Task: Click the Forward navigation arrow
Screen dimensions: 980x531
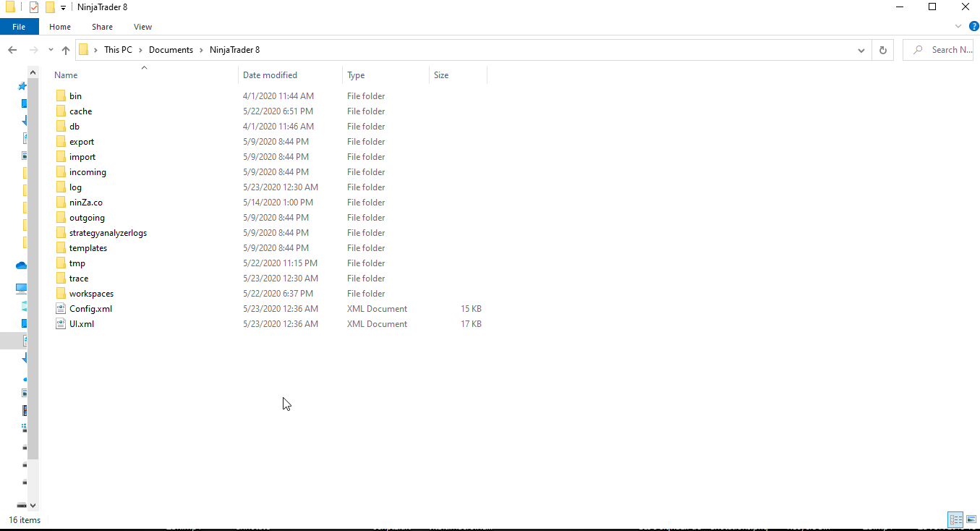Action: 33,50
